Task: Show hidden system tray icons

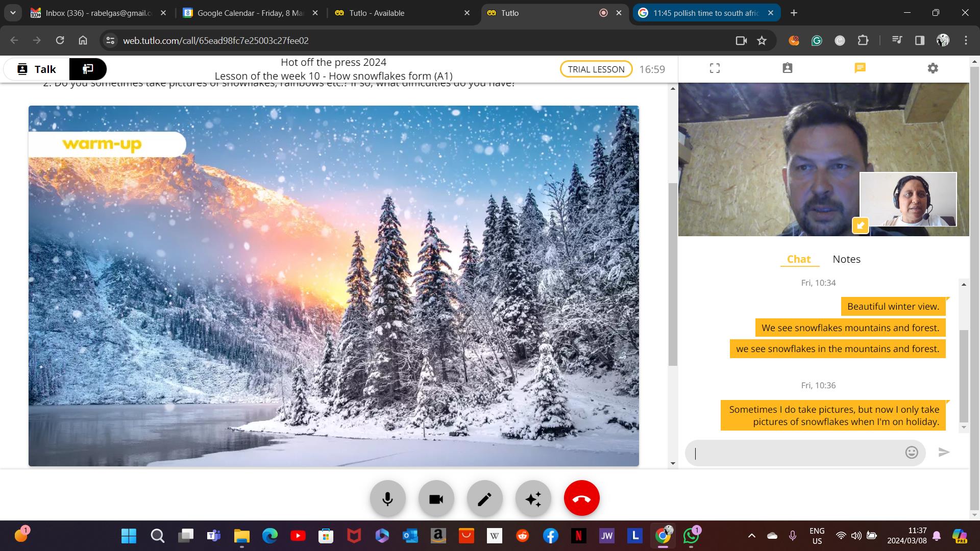Action: coord(751,536)
